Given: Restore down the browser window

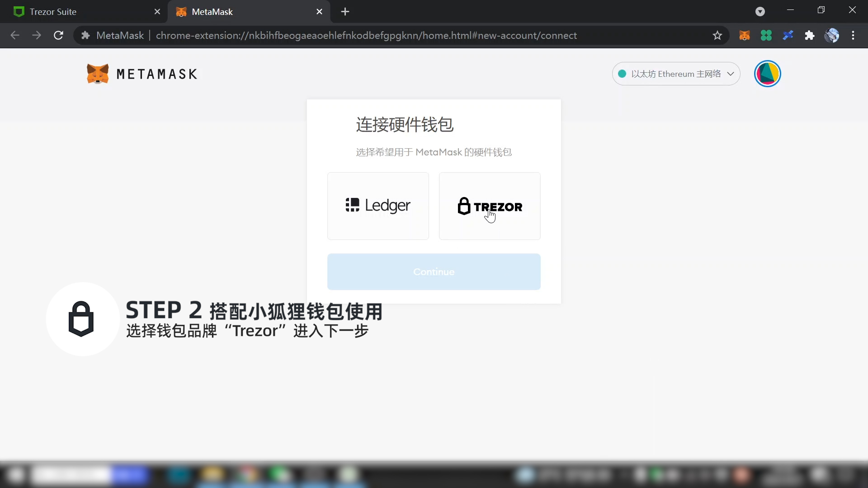Looking at the screenshot, I should pyautogui.click(x=821, y=10).
